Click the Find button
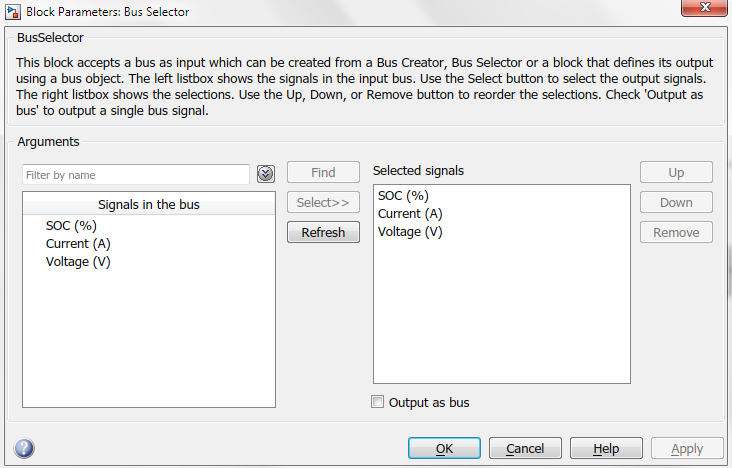Screen dimensions: 732x468 coord(323,172)
